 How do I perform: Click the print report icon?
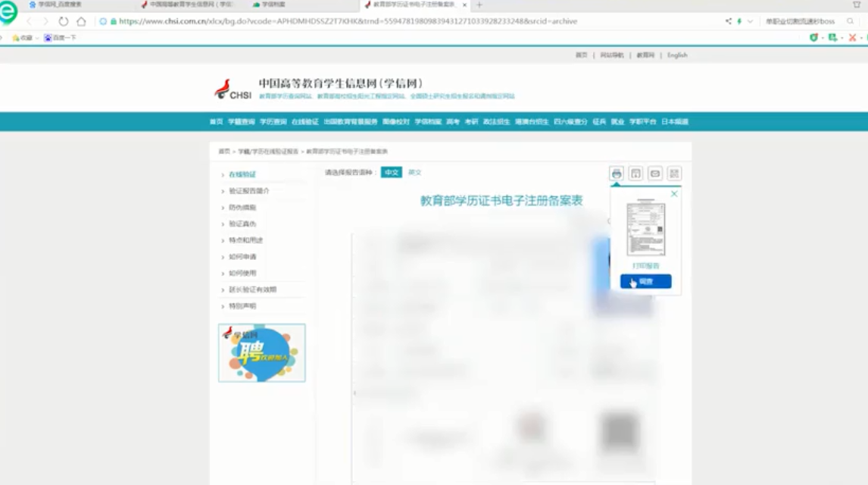point(616,174)
